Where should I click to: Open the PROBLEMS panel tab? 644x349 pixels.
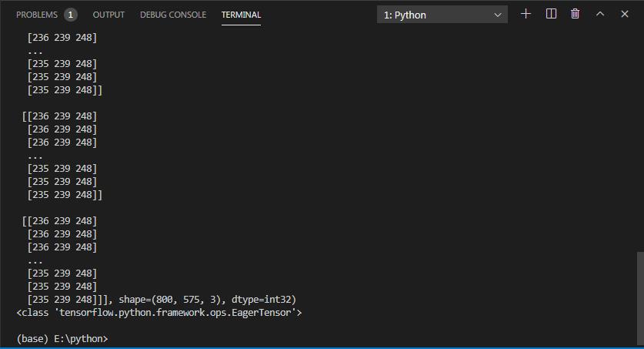[37, 15]
